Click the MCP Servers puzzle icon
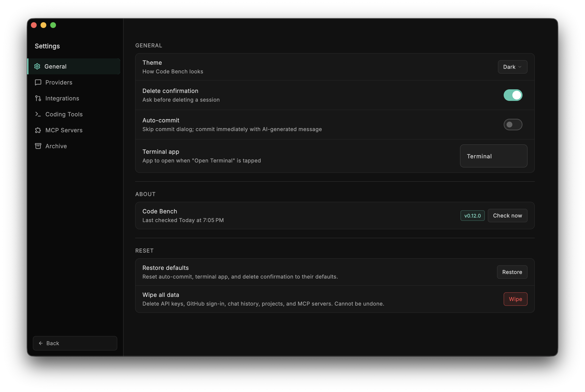This screenshot has height=392, width=585. click(x=38, y=130)
